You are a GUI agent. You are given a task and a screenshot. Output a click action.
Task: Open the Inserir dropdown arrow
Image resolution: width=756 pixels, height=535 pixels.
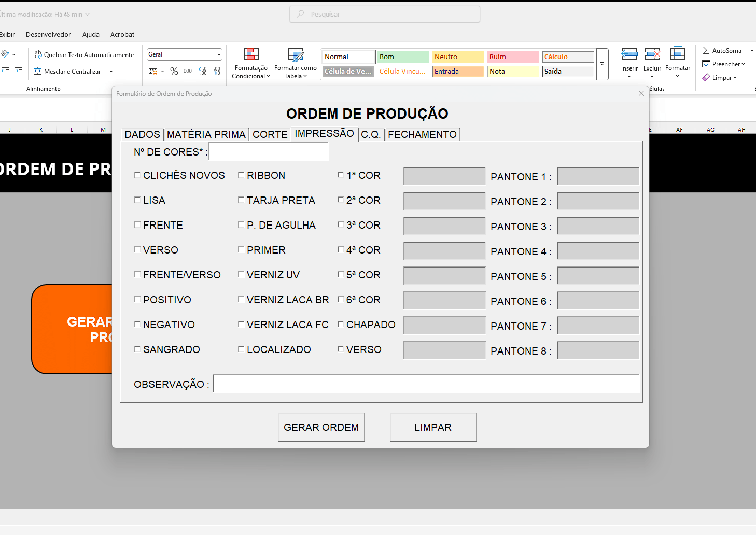click(629, 77)
